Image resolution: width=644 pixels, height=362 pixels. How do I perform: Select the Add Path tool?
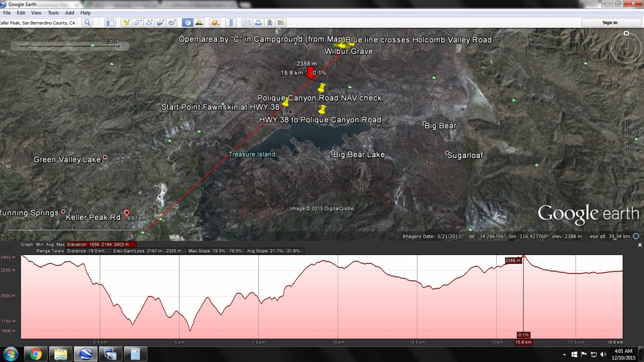[x=149, y=23]
